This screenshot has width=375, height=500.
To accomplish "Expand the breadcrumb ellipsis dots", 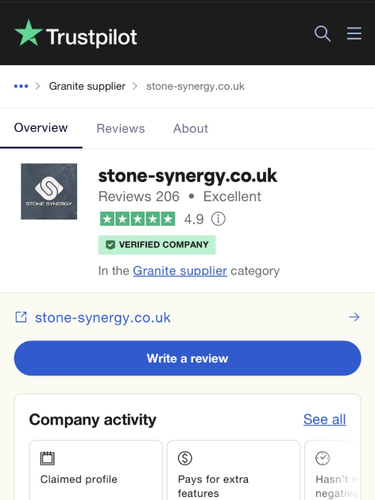I will coord(21,86).
